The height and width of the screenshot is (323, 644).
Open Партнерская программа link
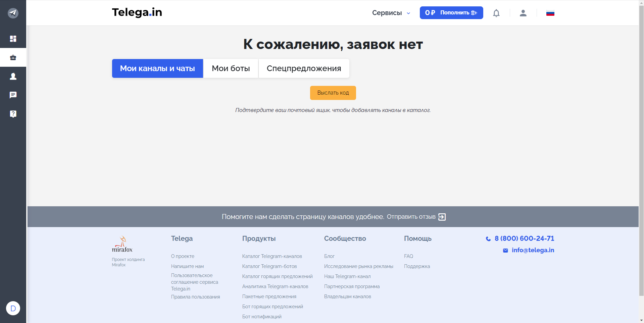tap(352, 286)
